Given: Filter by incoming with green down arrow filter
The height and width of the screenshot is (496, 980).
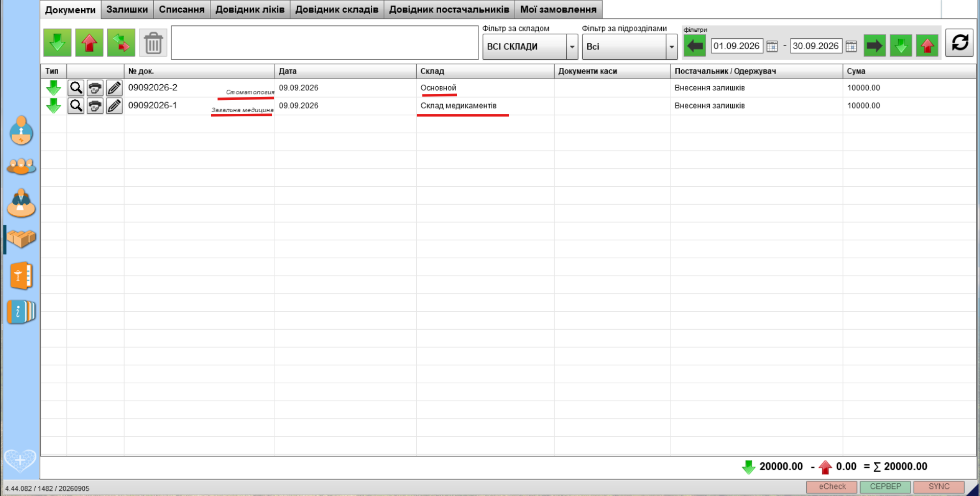Looking at the screenshot, I should click(x=901, y=46).
